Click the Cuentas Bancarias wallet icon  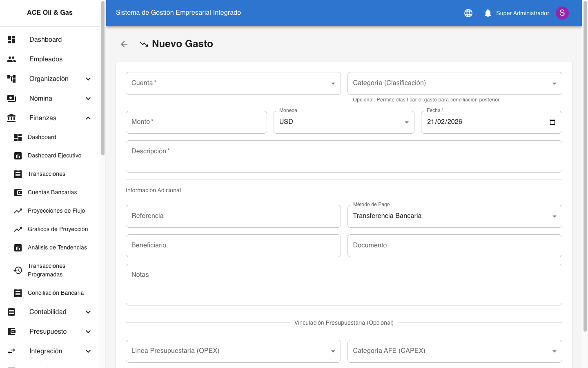(x=18, y=193)
